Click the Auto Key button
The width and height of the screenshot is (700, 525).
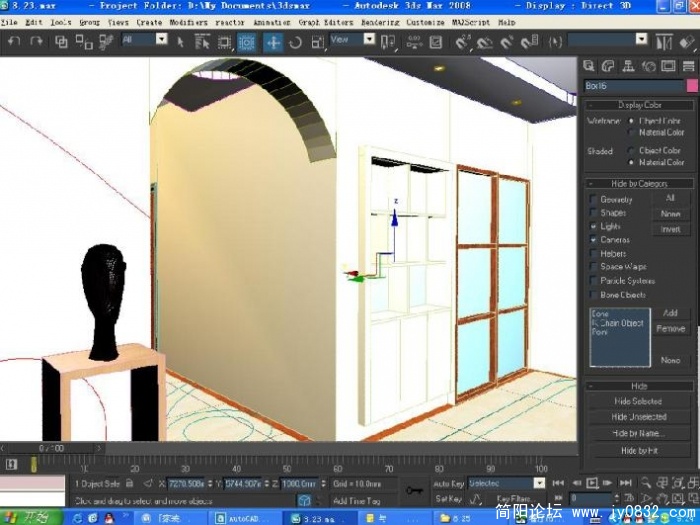[x=449, y=483]
